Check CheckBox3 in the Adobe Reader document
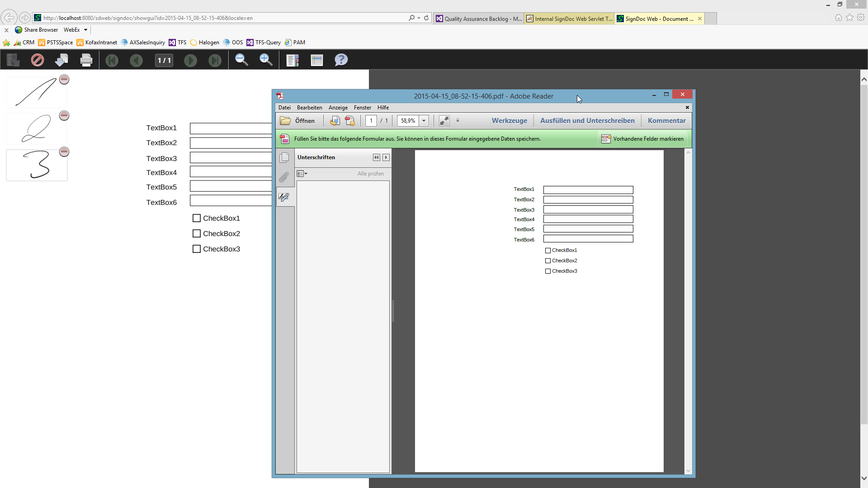Screen dimensions: 868x488 coord(548,271)
